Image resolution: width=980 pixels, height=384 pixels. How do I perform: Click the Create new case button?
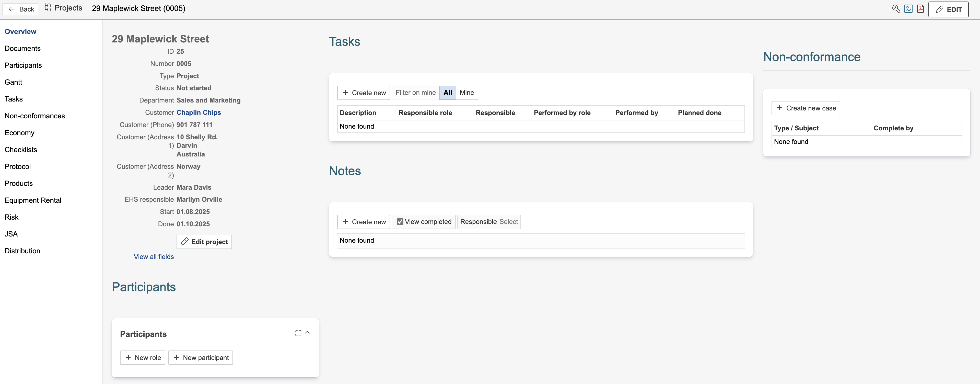[805, 108]
